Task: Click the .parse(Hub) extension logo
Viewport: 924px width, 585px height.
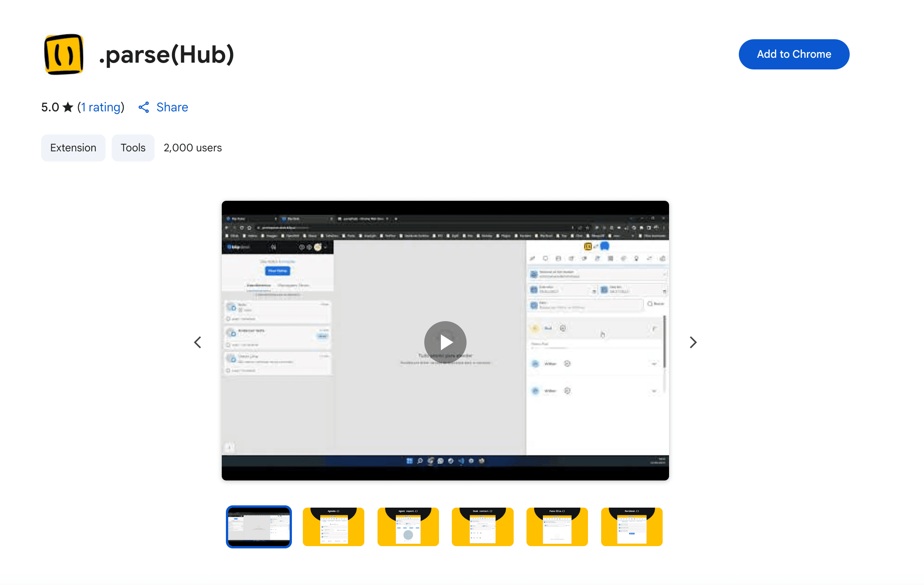Action: point(64,54)
